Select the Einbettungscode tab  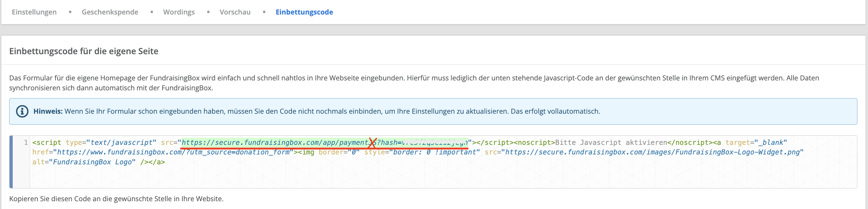[304, 12]
